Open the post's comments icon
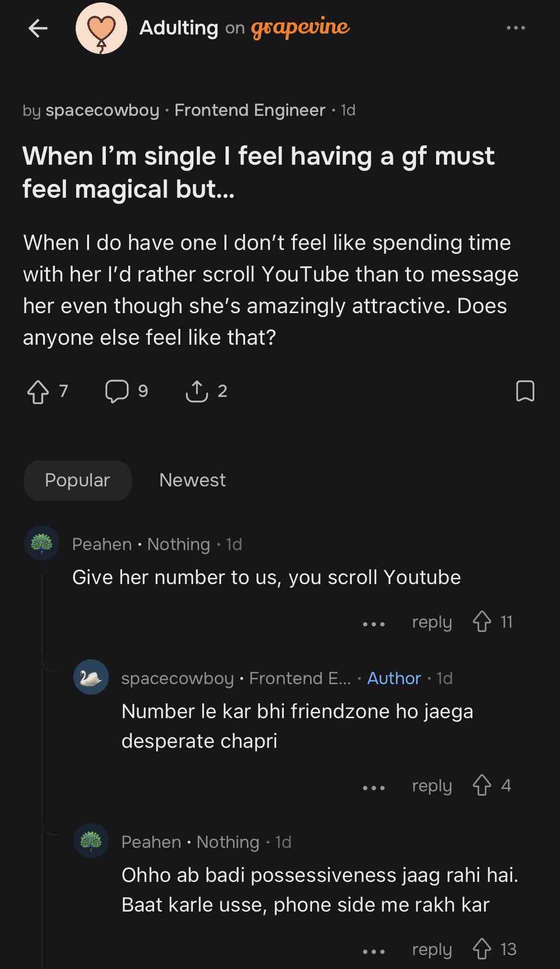 tap(117, 392)
